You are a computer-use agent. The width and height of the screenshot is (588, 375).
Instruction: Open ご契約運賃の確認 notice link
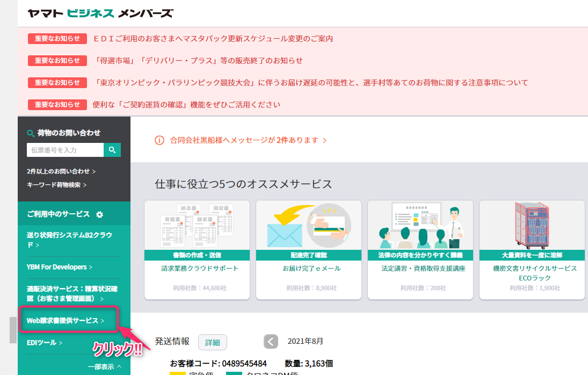(x=186, y=105)
